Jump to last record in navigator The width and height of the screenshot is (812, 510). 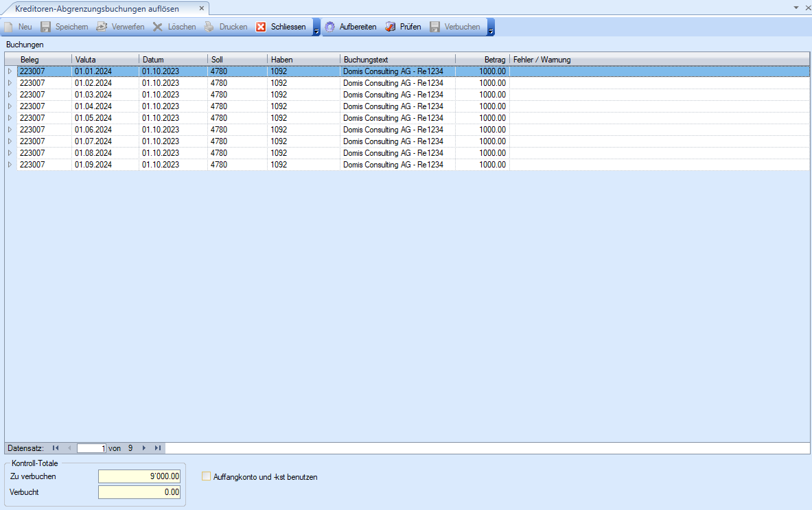[158, 448]
